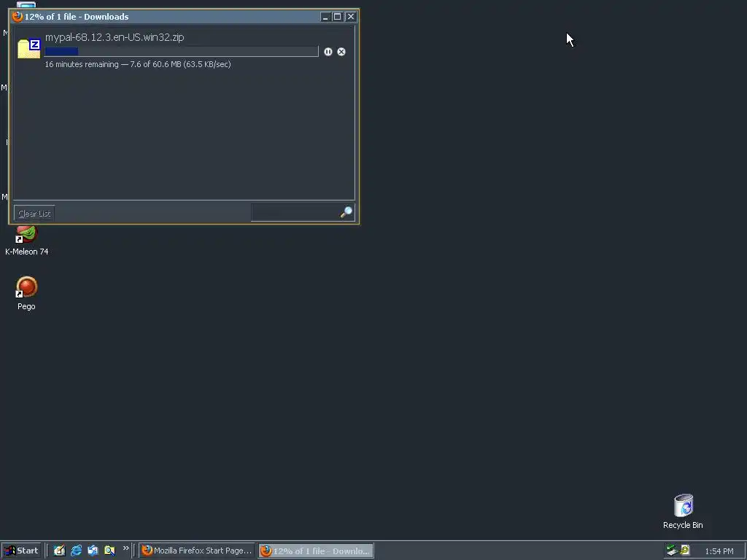747x560 pixels.
Task: Minimize the Downloads window
Action: click(325, 17)
